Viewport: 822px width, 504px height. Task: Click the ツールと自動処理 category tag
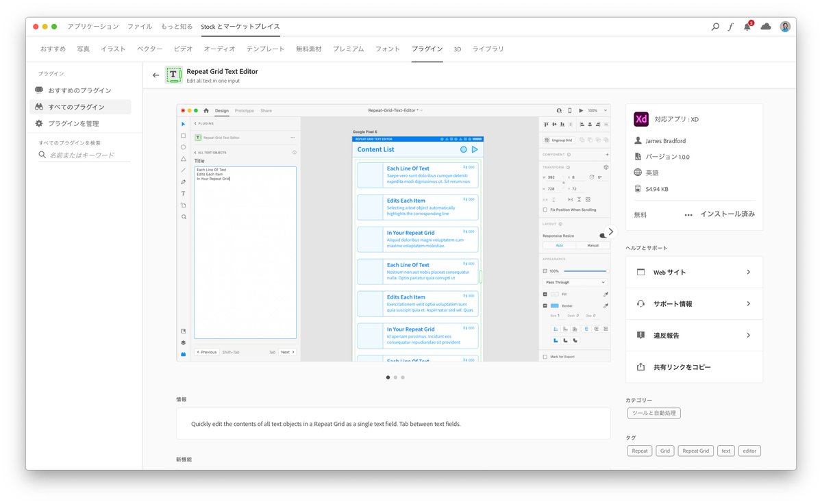pos(653,413)
